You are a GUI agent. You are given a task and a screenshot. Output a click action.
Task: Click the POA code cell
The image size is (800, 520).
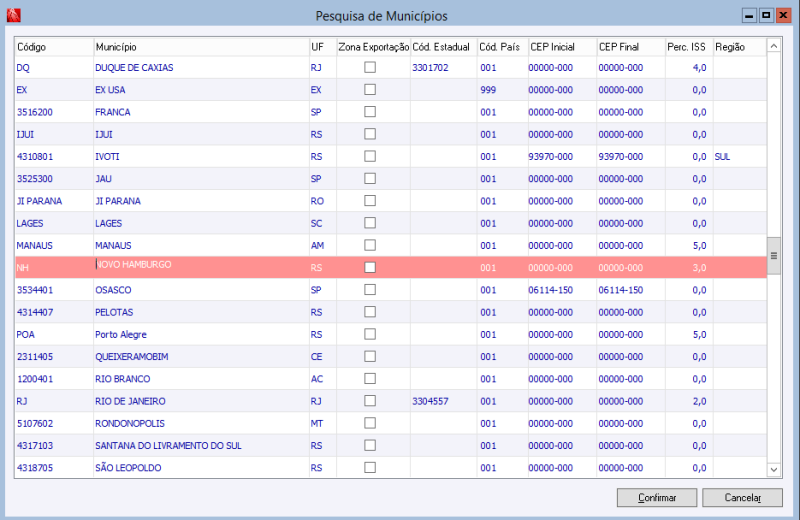click(x=54, y=334)
